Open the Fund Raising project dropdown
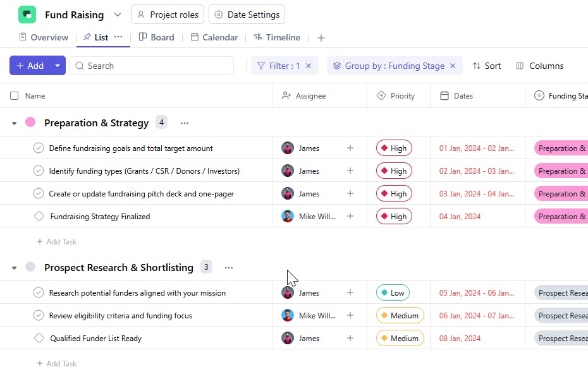Viewport: 588px width, 379px height. point(118,15)
